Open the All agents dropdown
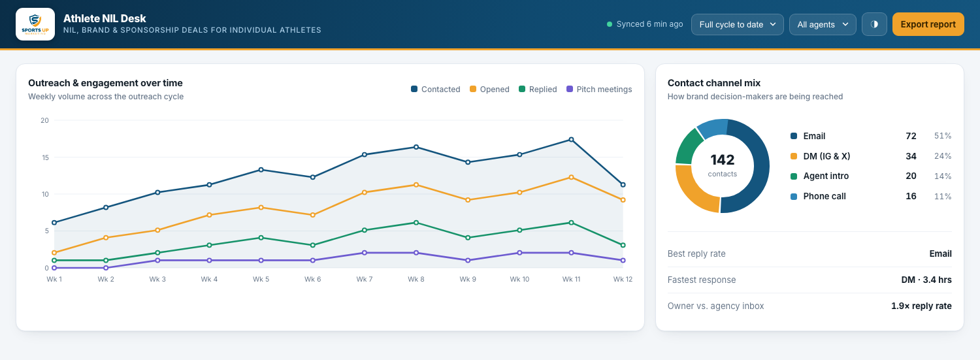Viewport: 980px width, 360px height. [x=823, y=24]
